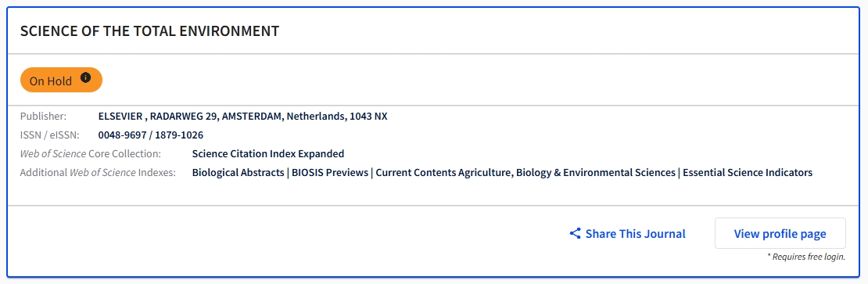Click the View profile page button
868x284 pixels.
tap(780, 234)
